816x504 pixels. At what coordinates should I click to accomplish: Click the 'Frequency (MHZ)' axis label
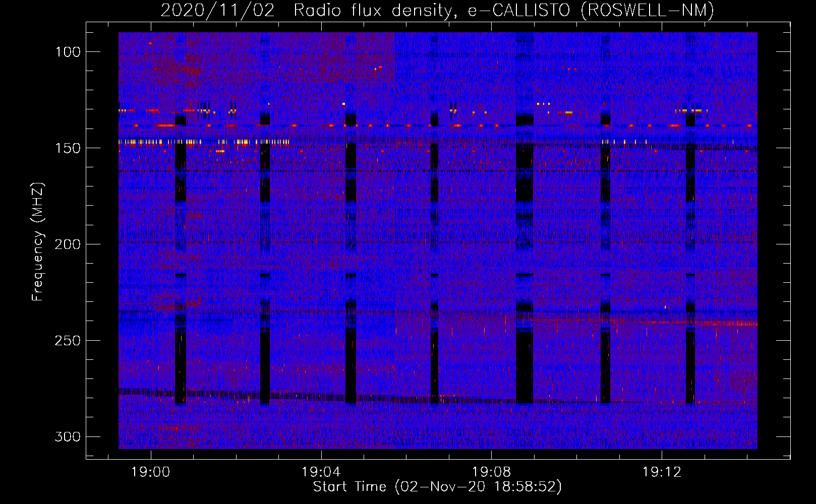point(38,241)
